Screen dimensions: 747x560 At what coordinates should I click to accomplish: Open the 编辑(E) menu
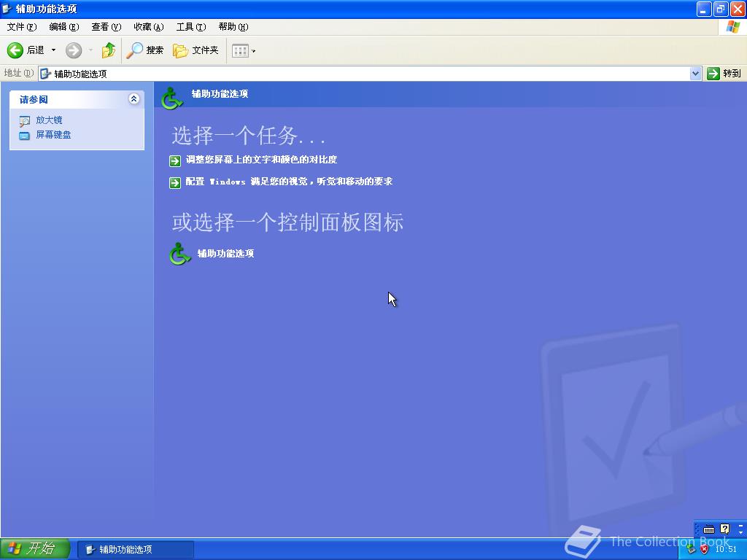[x=64, y=27]
